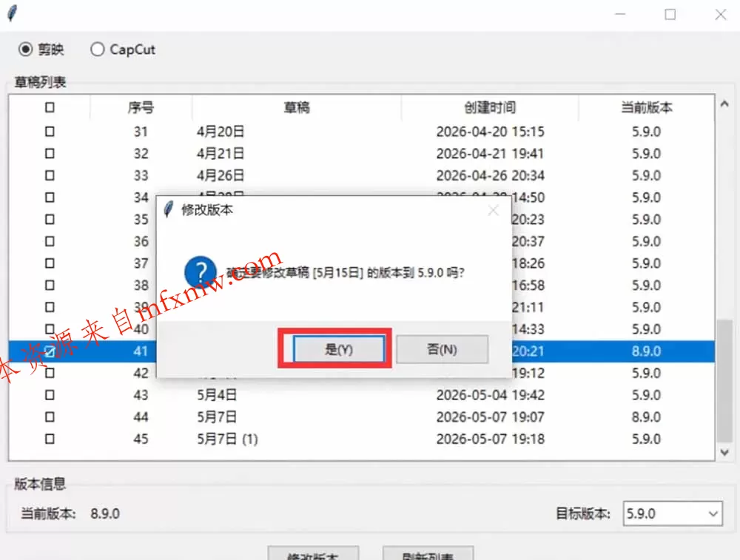Viewport: 740px width, 560px height.
Task: Select draft 4月21日
Action: (x=221, y=153)
